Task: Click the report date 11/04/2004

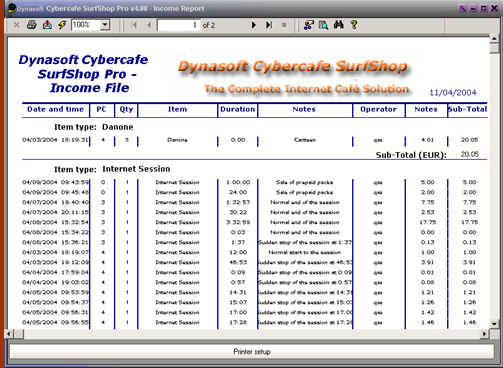Action: [453, 93]
